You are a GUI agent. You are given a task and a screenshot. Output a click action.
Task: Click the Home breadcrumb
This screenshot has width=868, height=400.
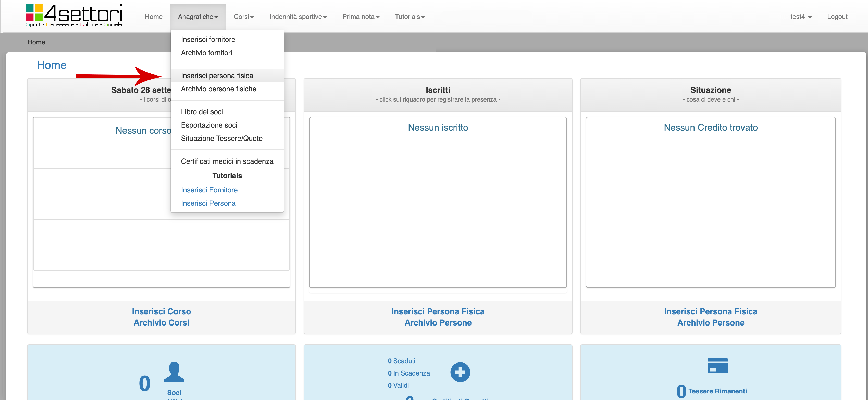[x=36, y=42]
